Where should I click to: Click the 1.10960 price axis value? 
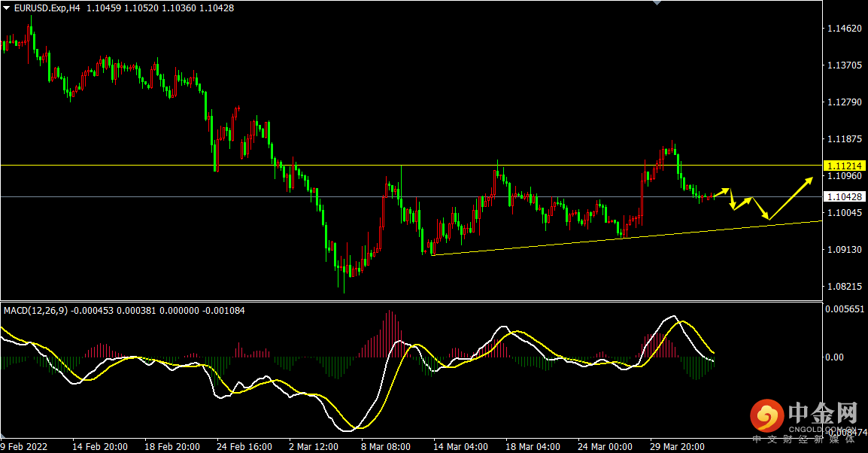point(844,176)
